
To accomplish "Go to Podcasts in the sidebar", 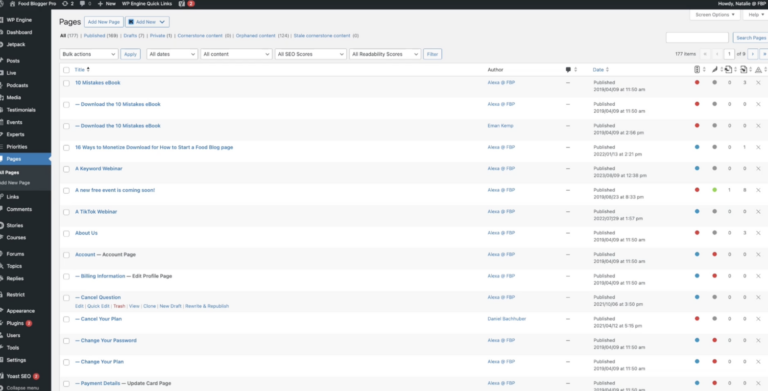I will click(17, 85).
